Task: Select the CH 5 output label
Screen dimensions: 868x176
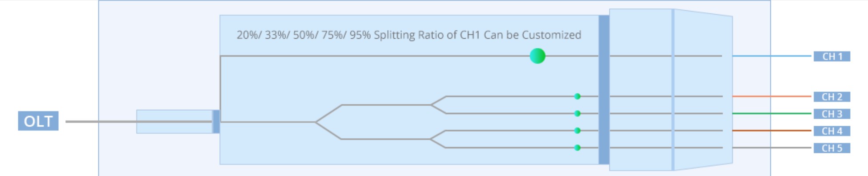Action: [832, 148]
